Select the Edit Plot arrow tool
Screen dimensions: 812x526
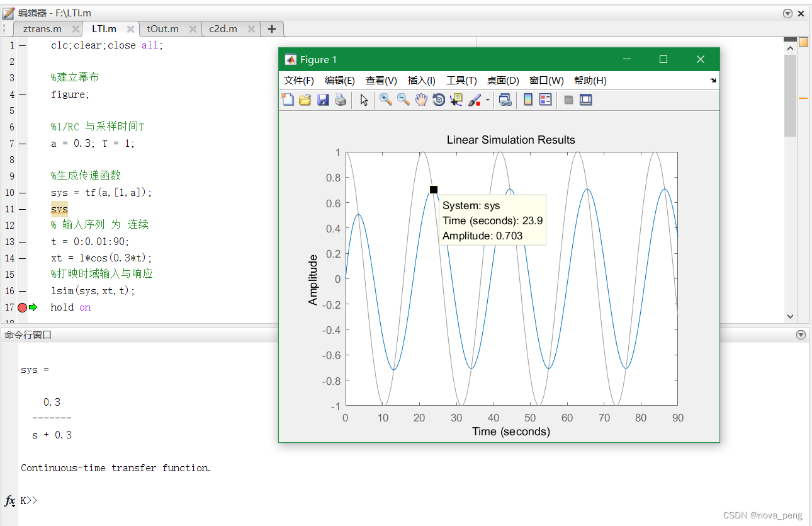click(x=364, y=100)
